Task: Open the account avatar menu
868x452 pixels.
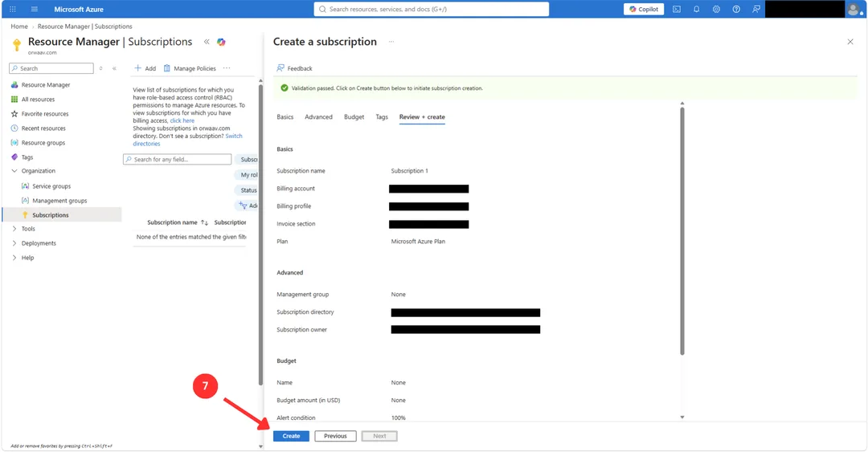Action: [854, 9]
